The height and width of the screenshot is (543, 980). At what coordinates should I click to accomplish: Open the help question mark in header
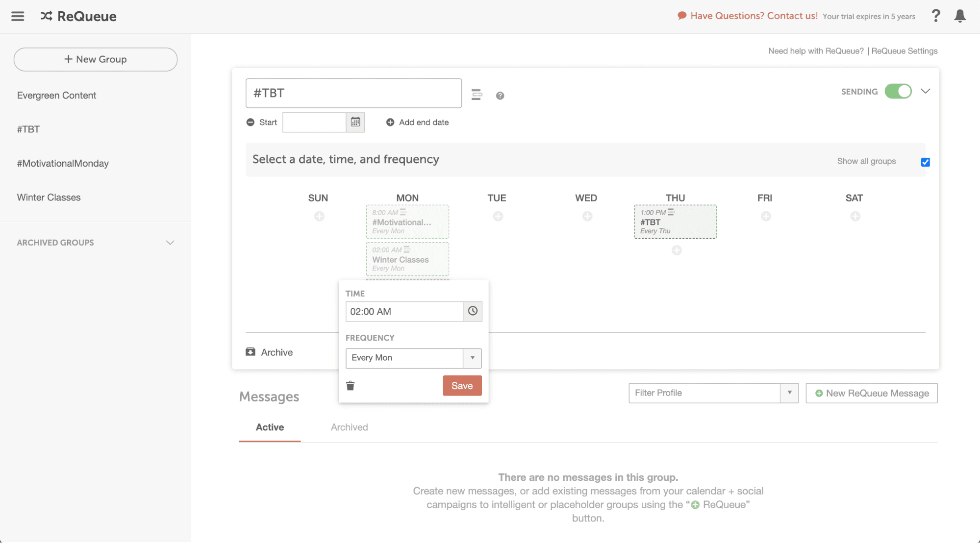tap(935, 16)
